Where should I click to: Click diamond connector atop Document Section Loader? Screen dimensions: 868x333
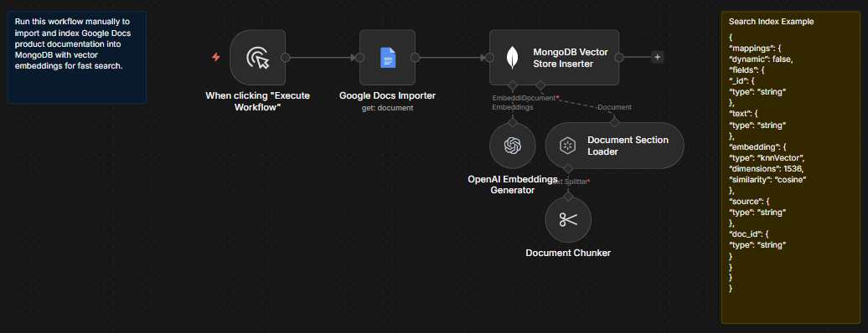614,122
